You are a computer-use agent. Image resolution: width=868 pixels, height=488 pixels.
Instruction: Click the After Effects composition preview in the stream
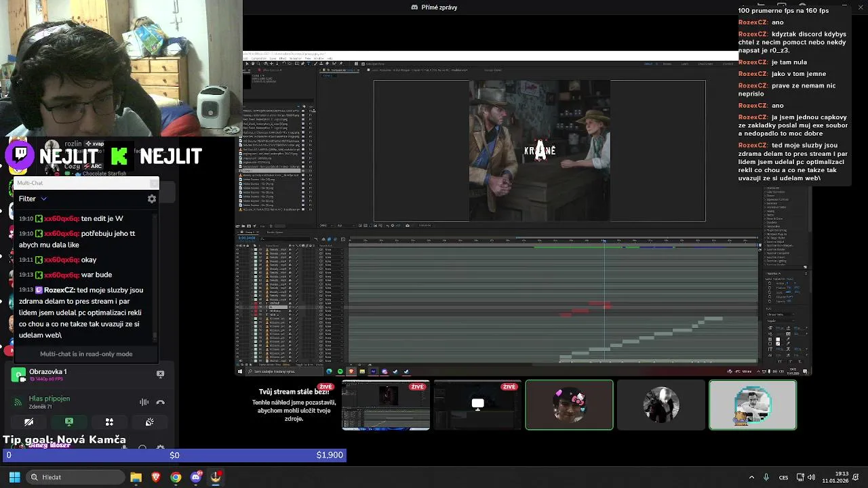(x=540, y=151)
